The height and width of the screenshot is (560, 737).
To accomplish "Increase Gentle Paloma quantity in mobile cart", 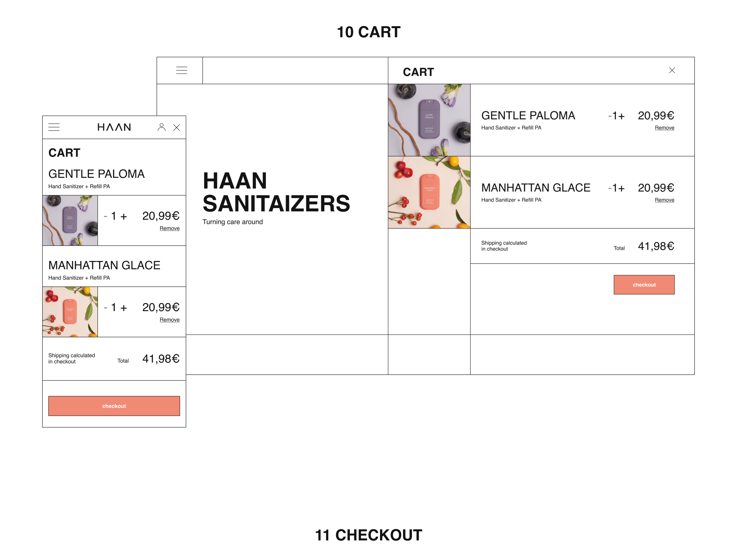I will [124, 217].
